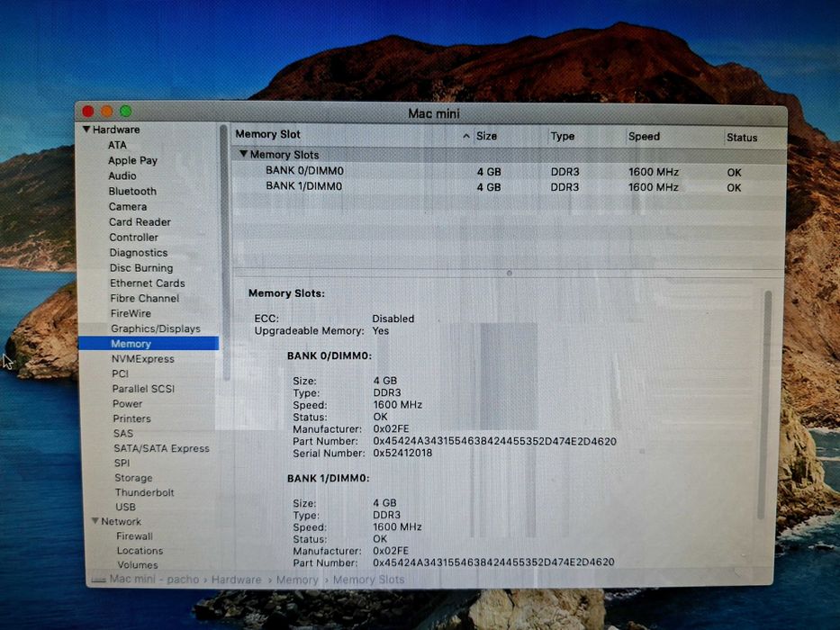Select PCI in the sidebar
The width and height of the screenshot is (840, 630).
(120, 373)
